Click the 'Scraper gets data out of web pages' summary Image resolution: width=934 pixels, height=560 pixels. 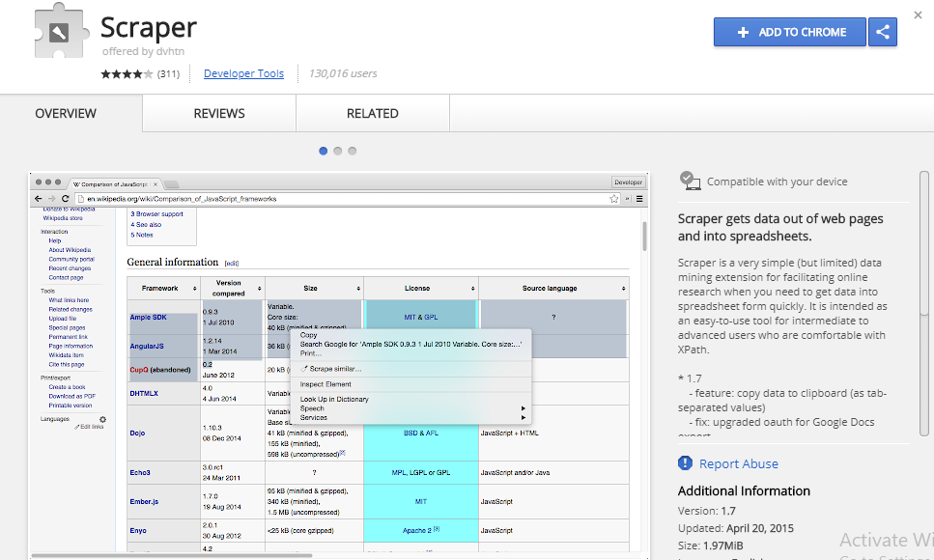pos(780,227)
